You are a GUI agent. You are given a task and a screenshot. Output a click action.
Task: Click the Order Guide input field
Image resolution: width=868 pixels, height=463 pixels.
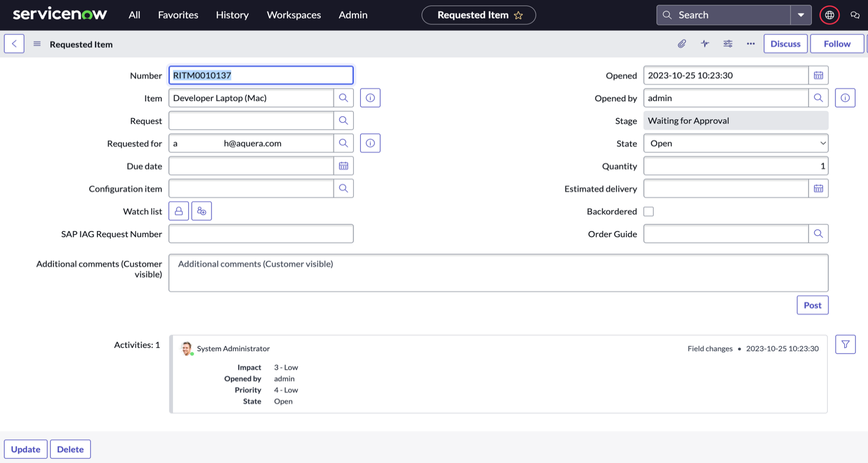(x=726, y=234)
